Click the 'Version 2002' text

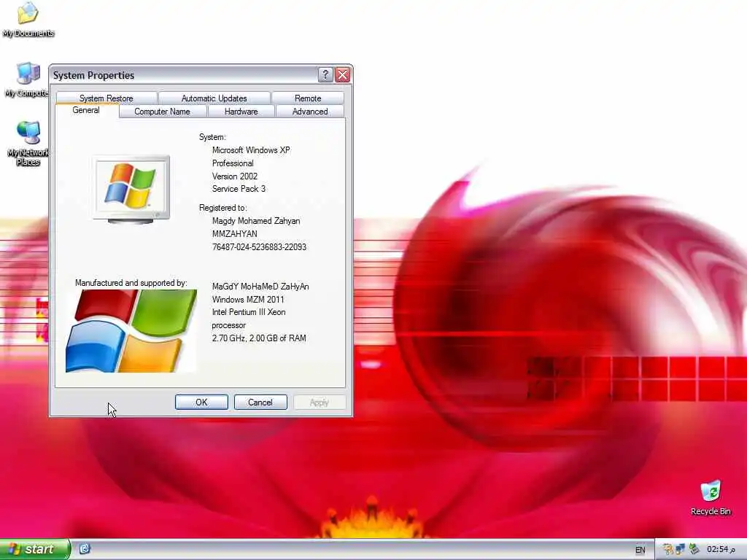(x=234, y=176)
